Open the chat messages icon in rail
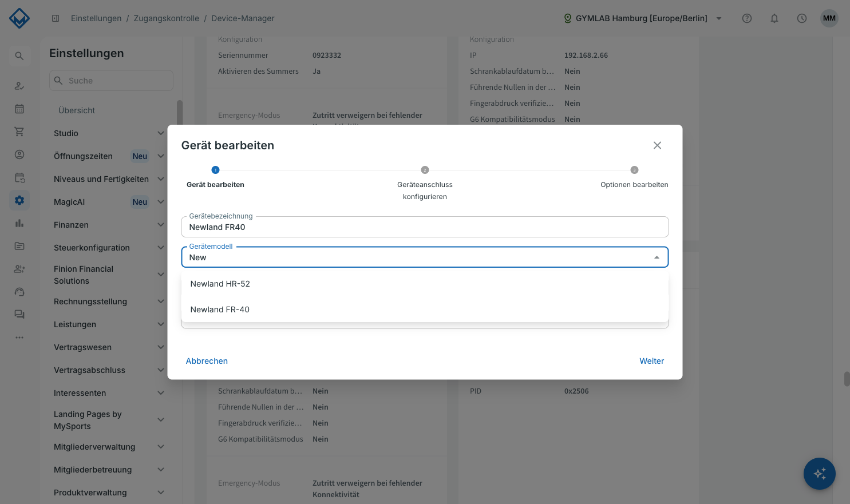The width and height of the screenshot is (850, 504). click(19, 315)
